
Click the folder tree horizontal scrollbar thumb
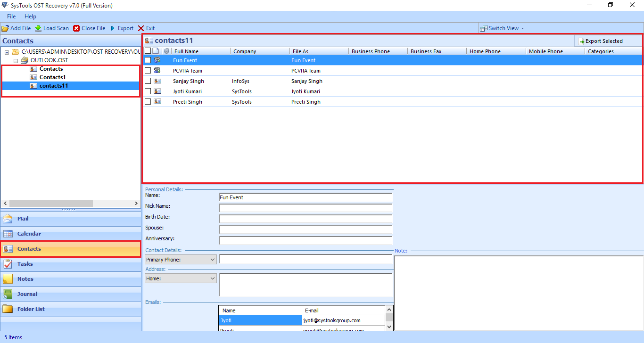(x=51, y=203)
